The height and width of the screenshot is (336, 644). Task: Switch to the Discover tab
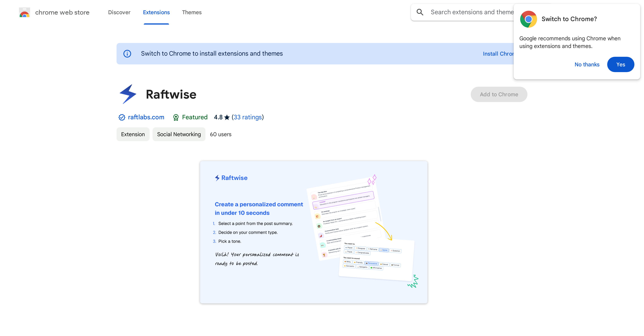pos(119,12)
